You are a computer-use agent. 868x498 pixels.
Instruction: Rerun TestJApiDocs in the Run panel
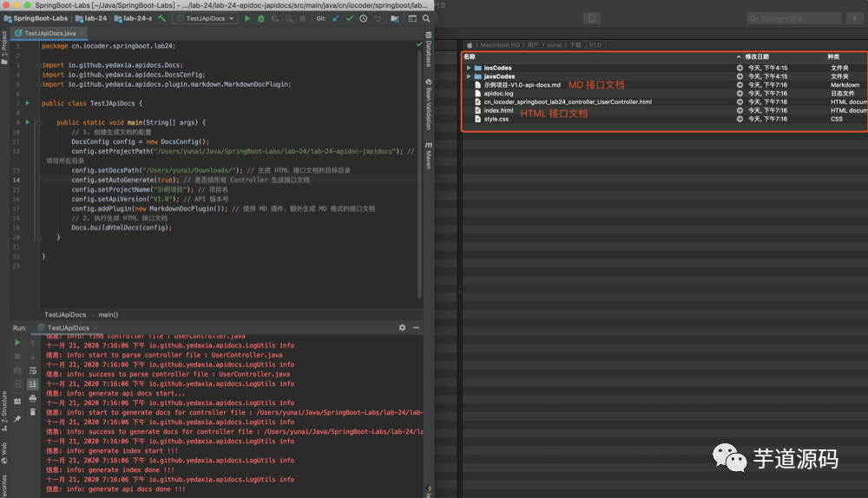click(x=17, y=343)
